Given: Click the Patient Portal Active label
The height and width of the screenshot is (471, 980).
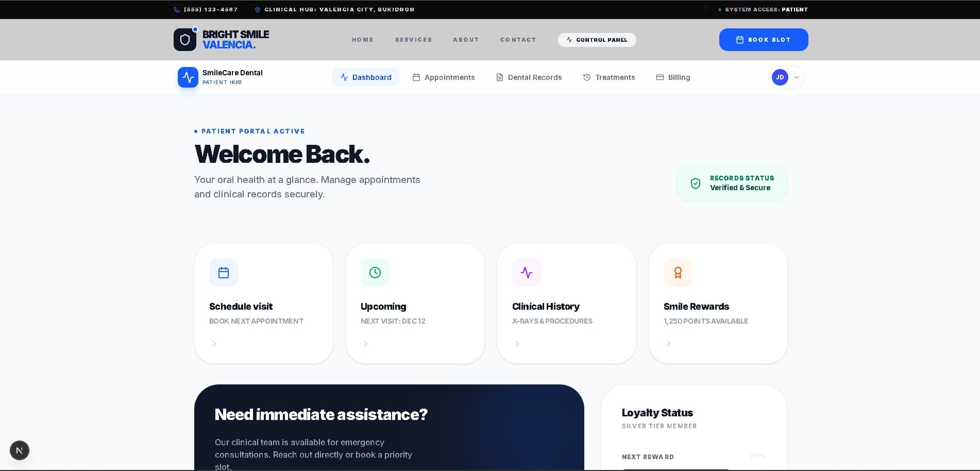Looking at the screenshot, I should coord(253,131).
